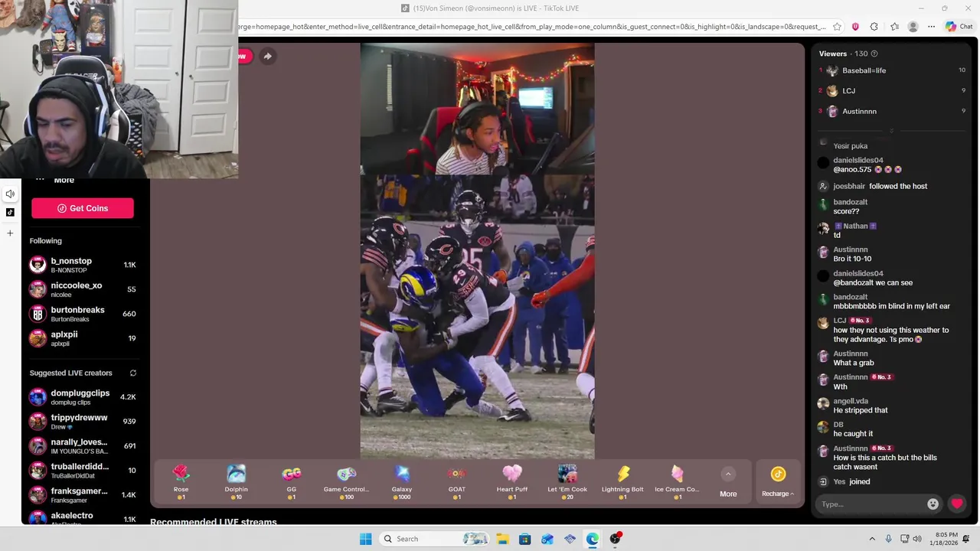
Task: Click the taskbar Search box
Action: 435,539
